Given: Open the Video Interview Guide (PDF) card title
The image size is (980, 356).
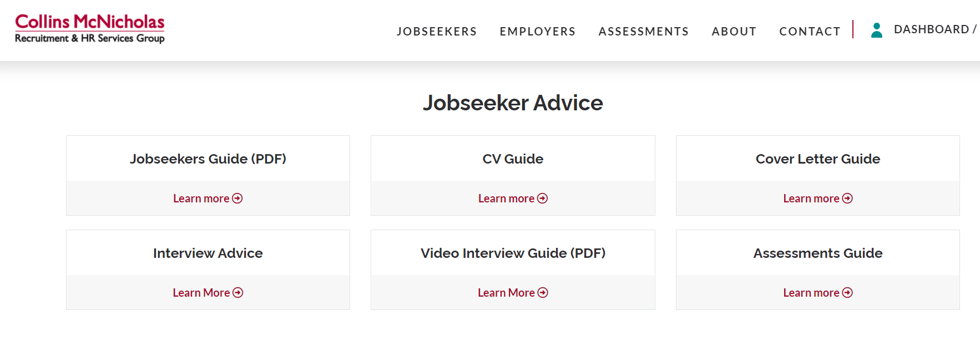Looking at the screenshot, I should pyautogui.click(x=513, y=253).
